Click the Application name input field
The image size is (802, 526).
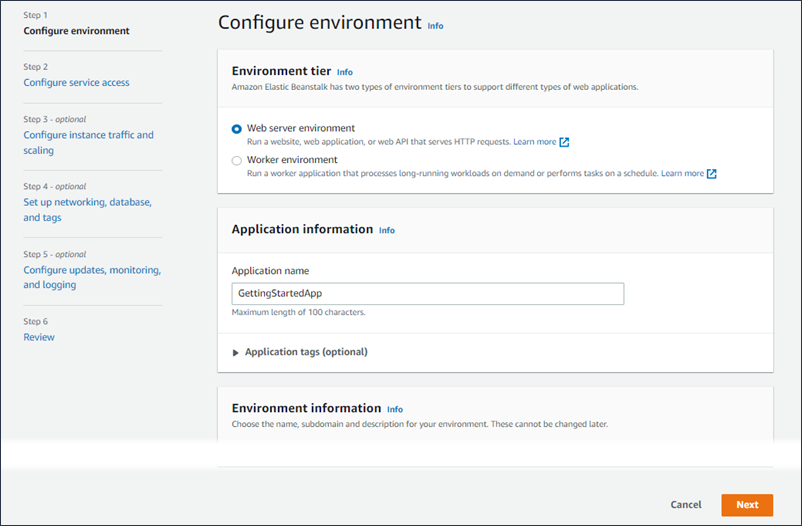click(x=427, y=293)
